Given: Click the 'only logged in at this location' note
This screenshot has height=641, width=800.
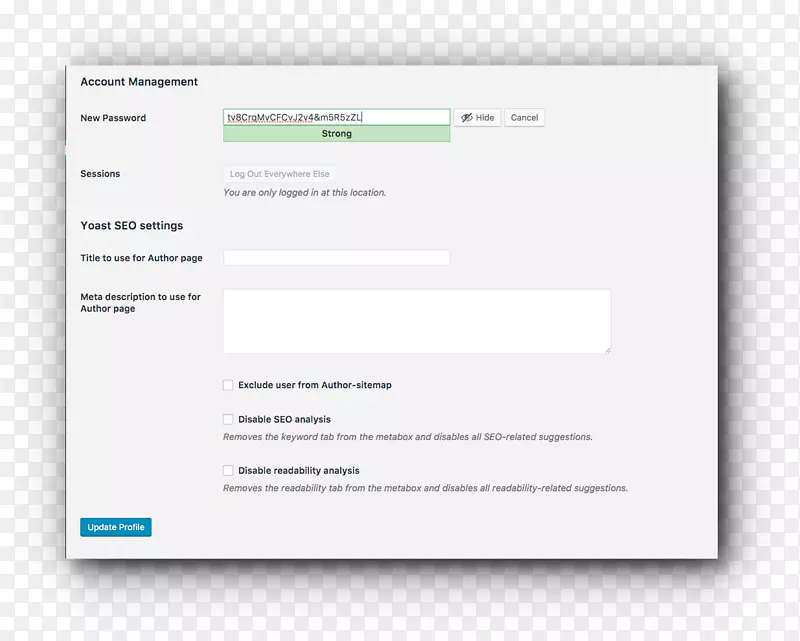Looking at the screenshot, I should click(x=304, y=193).
